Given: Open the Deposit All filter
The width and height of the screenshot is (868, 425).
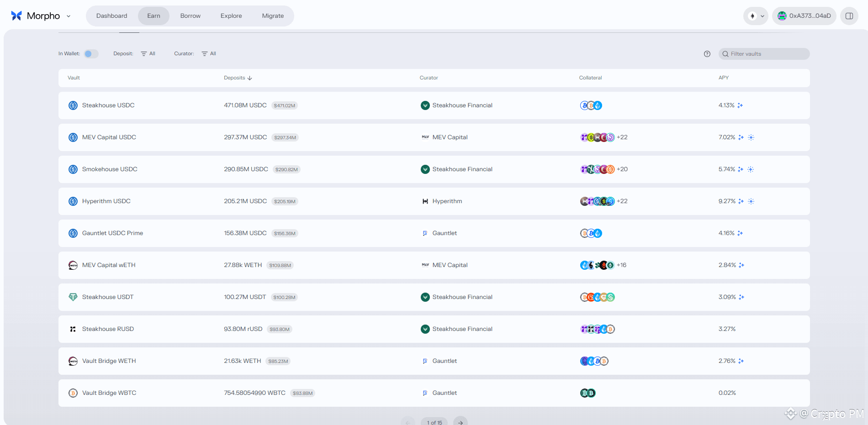Looking at the screenshot, I should pyautogui.click(x=148, y=54).
